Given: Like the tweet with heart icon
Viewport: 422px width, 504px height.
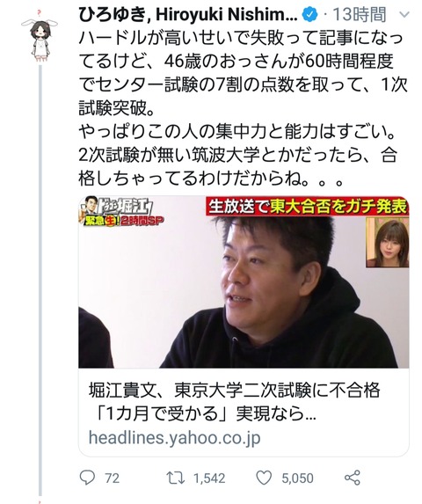Looking at the screenshot, I should click(264, 478).
